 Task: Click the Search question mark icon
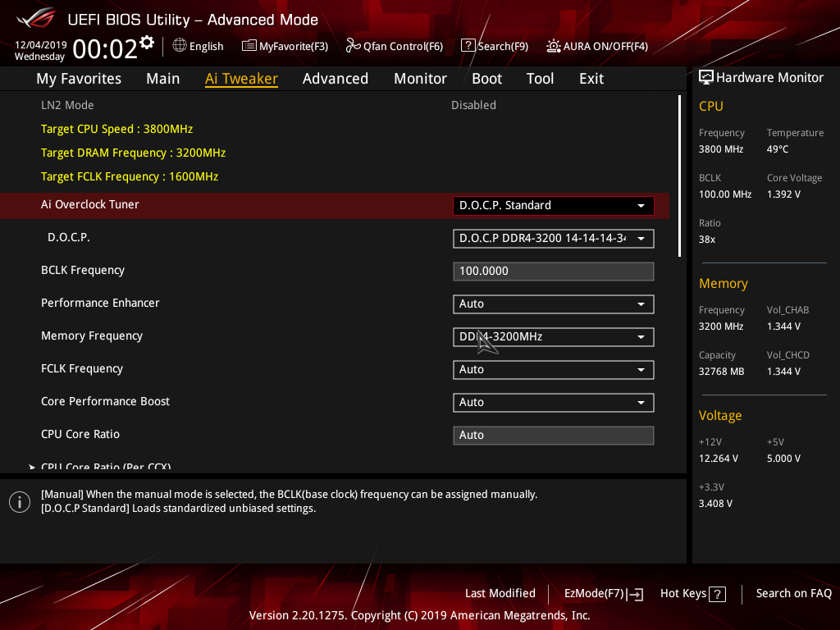pyautogui.click(x=468, y=46)
